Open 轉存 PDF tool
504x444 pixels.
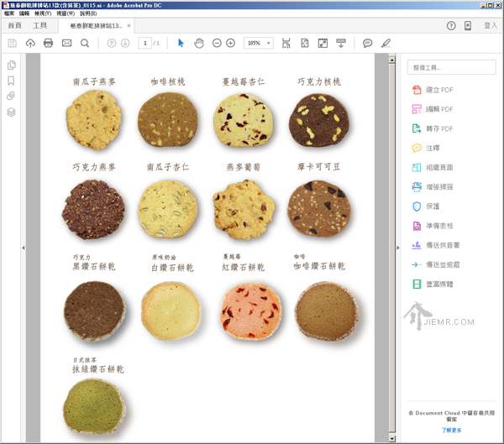(x=433, y=128)
